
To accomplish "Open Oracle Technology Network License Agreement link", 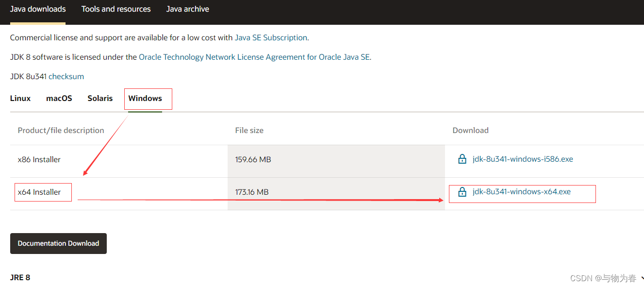I will click(254, 57).
